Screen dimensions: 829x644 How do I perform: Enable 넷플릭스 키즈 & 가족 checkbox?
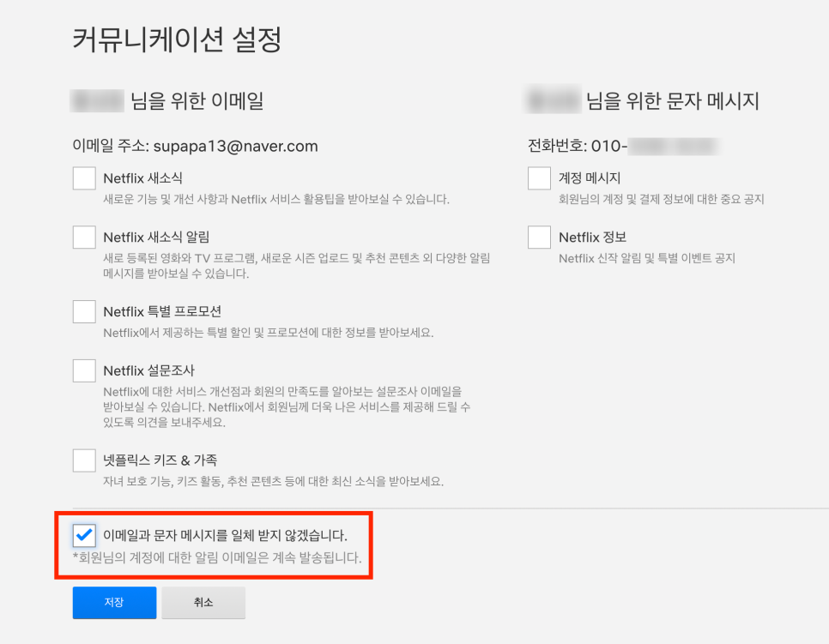point(84,460)
